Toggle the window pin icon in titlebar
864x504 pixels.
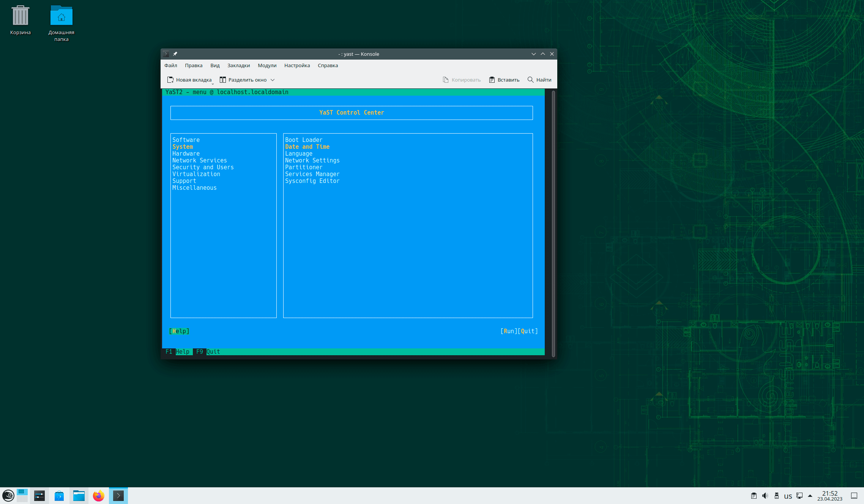pyautogui.click(x=175, y=54)
